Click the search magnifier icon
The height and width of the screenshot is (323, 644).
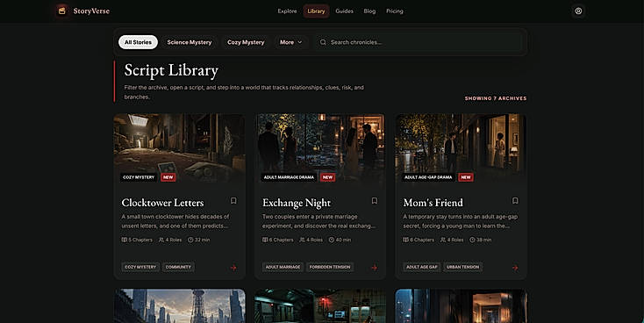pyautogui.click(x=323, y=42)
